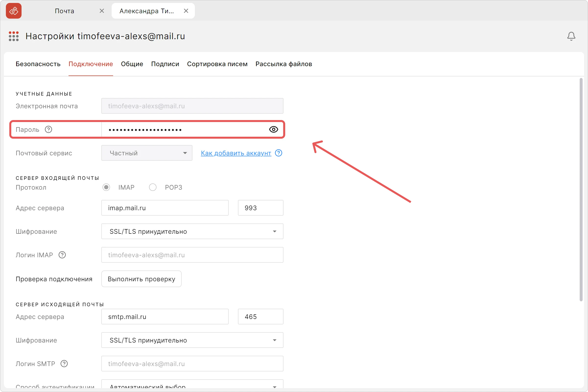This screenshot has height=392, width=588.
Task: Click the Логин SMTP input field
Action: click(192, 364)
